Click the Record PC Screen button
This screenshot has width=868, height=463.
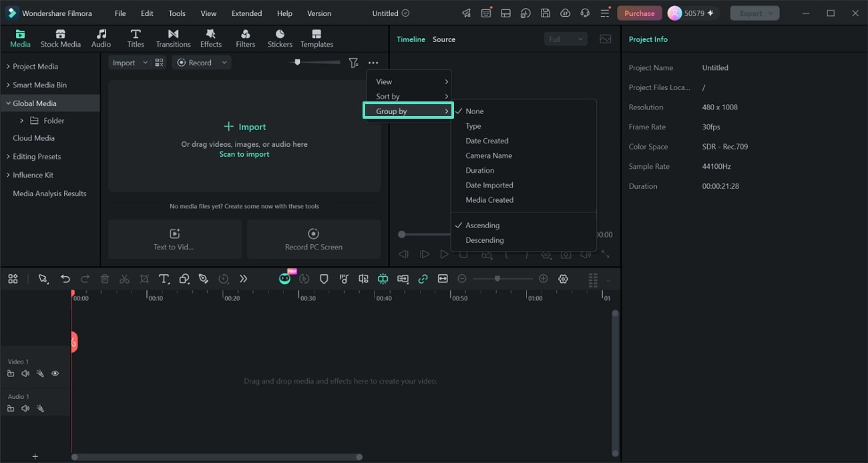coord(313,240)
